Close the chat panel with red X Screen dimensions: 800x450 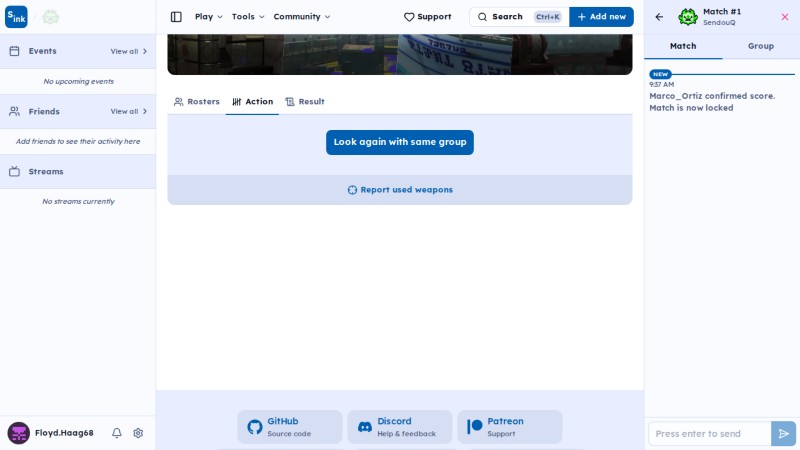point(785,17)
